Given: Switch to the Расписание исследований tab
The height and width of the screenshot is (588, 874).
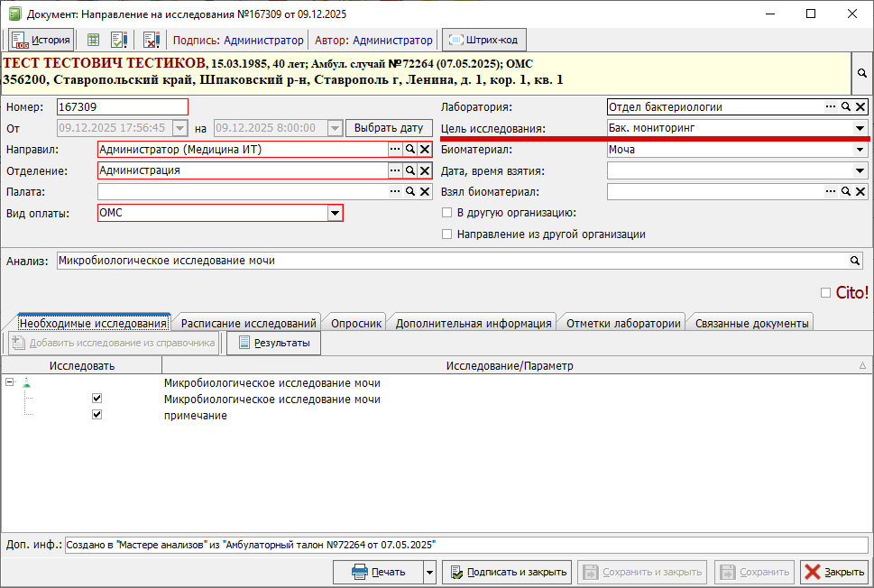Looking at the screenshot, I should click(x=249, y=323).
